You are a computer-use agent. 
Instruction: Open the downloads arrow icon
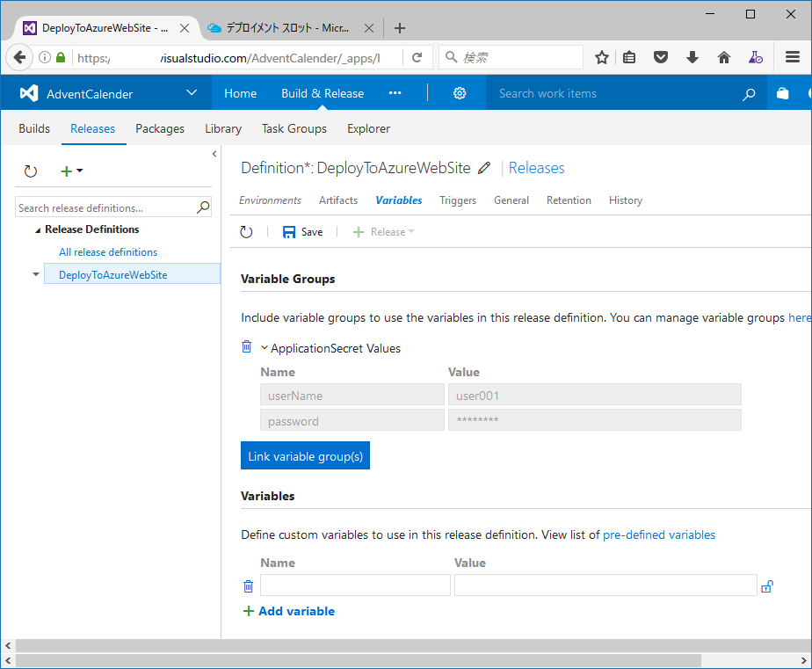(692, 57)
